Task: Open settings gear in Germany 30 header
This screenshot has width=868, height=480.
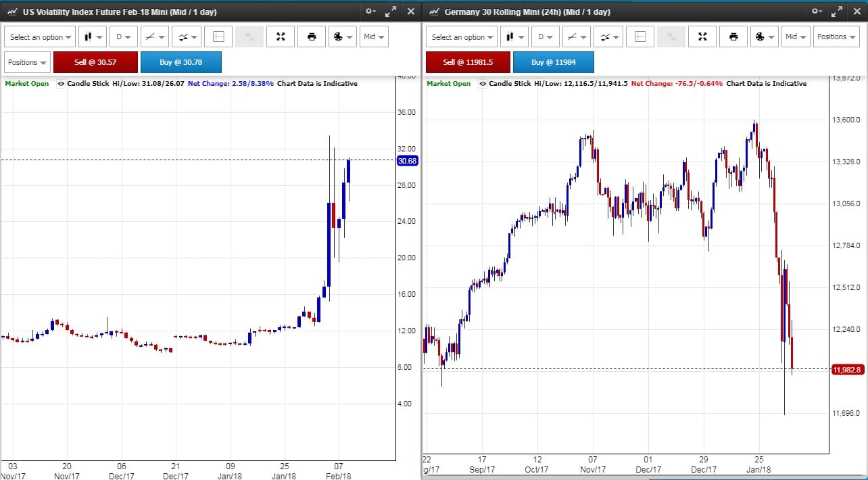Action: tap(817, 11)
